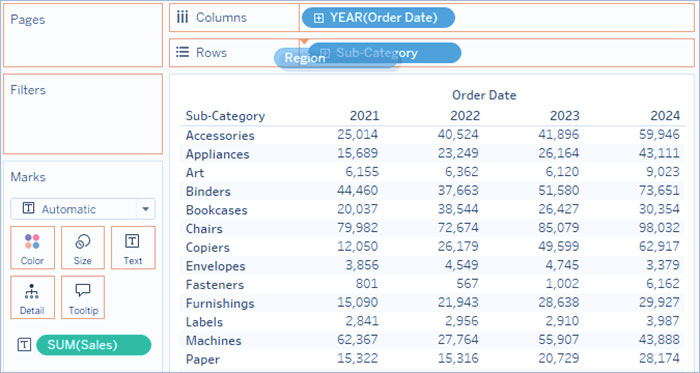
Task: Select the Machines row label
Action: [213, 340]
